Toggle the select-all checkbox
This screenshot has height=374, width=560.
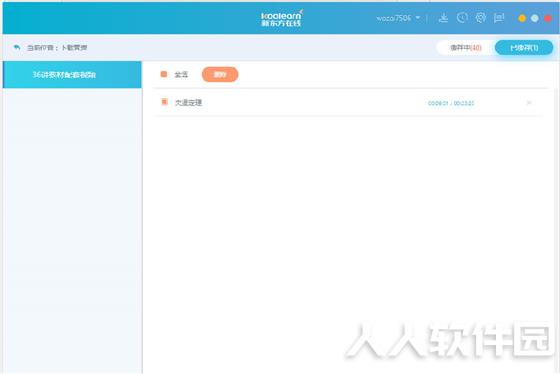tap(164, 74)
